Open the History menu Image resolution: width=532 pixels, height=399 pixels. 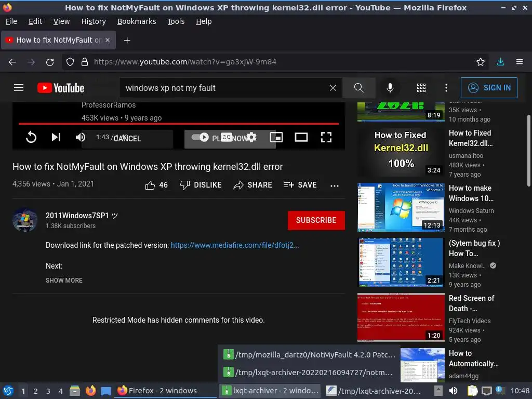pos(94,21)
